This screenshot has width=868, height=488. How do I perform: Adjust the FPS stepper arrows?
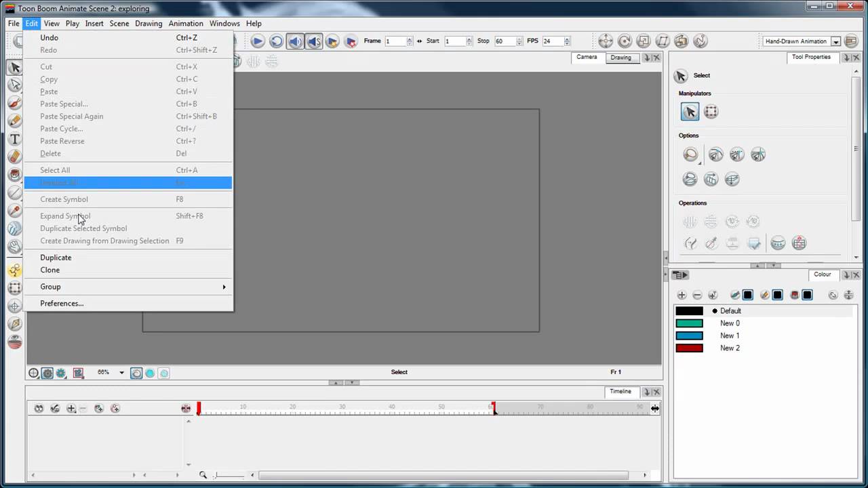[566, 41]
